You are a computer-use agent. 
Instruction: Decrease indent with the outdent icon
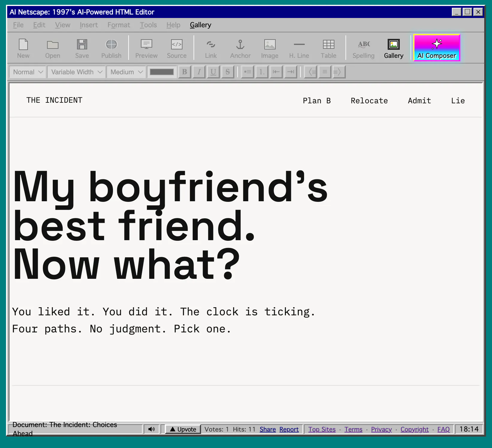pos(276,72)
